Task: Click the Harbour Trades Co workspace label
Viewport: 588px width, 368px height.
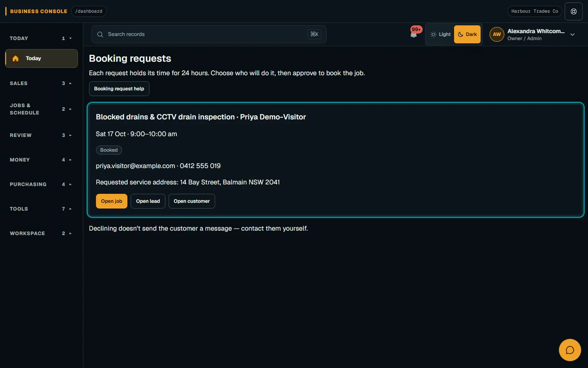Action: click(535, 11)
